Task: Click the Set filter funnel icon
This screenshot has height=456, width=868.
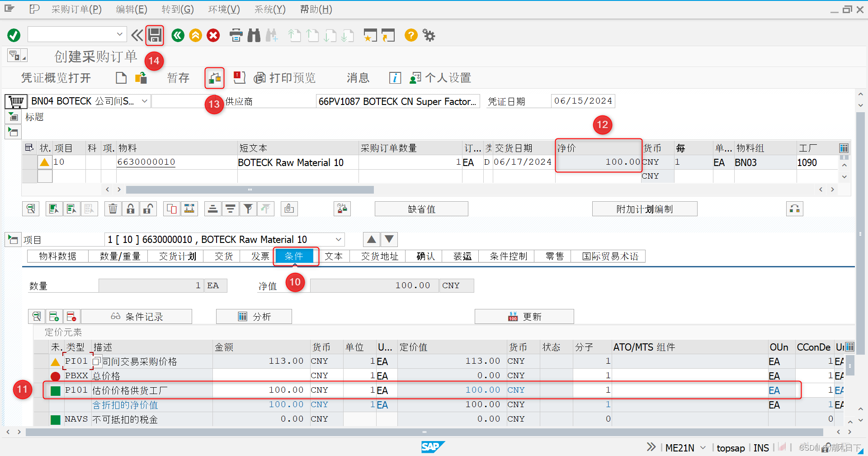Action: pyautogui.click(x=248, y=209)
